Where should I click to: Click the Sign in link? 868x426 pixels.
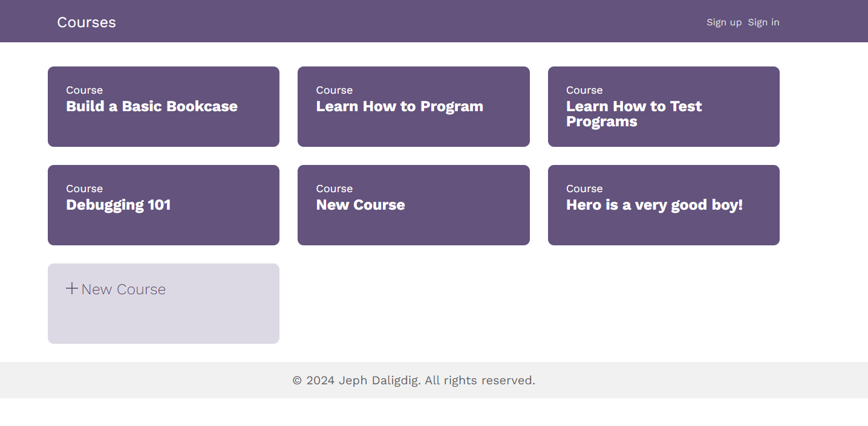[x=763, y=22]
